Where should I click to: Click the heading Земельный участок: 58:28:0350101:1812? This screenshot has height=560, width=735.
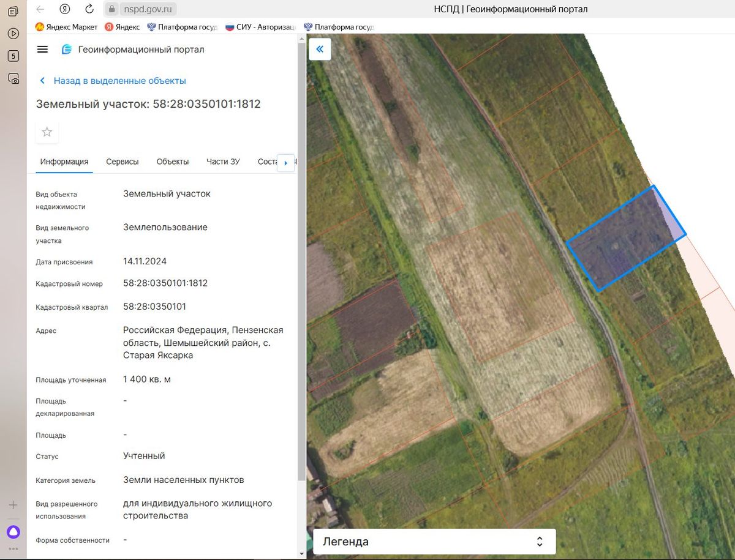pos(148,104)
